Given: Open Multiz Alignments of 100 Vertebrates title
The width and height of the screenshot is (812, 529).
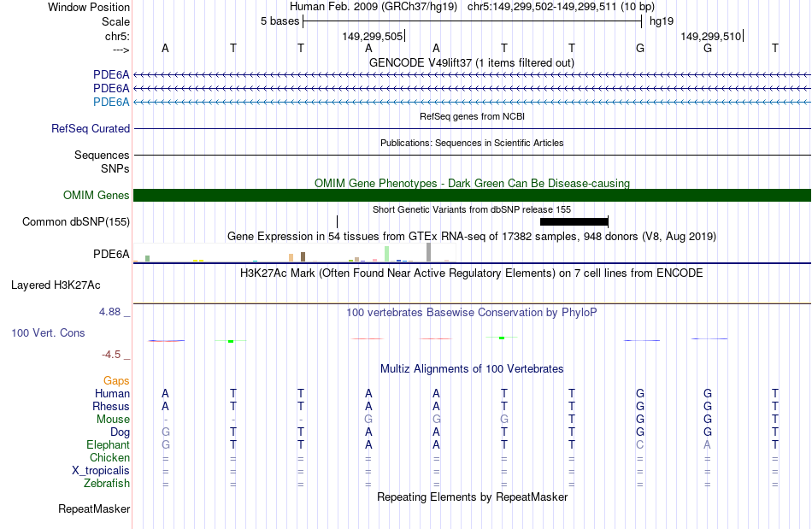Looking at the screenshot, I should point(472,368).
